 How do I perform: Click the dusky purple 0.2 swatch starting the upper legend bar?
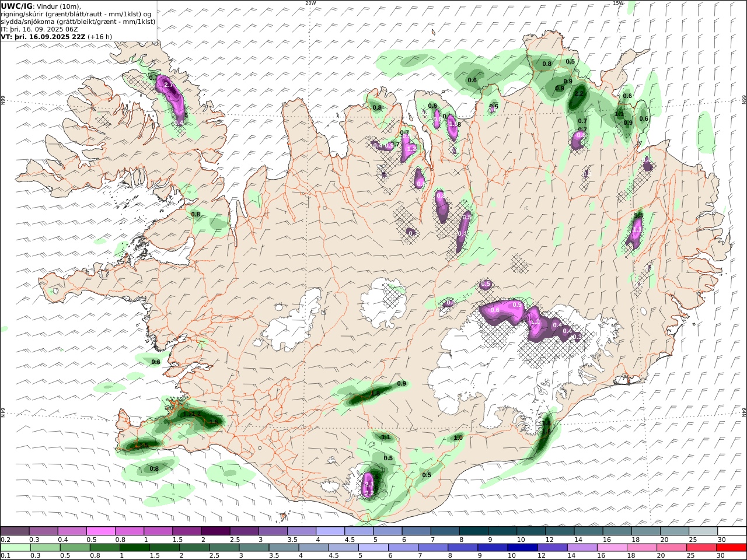(15, 531)
